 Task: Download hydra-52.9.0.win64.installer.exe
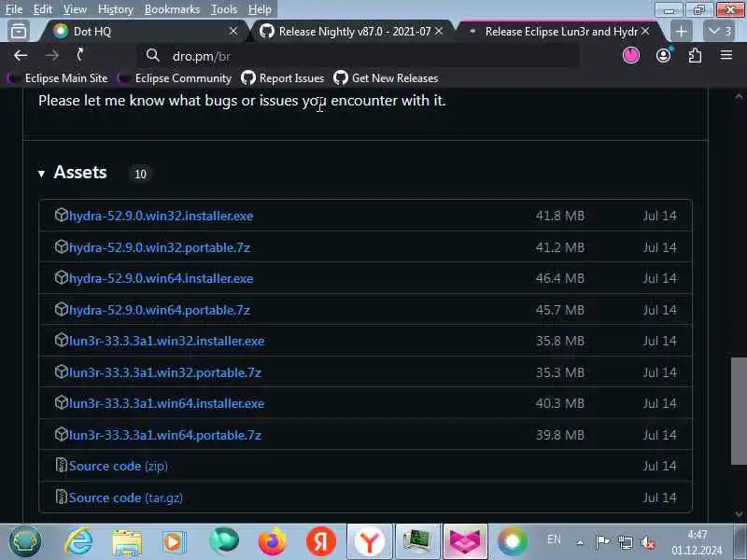coord(161,278)
